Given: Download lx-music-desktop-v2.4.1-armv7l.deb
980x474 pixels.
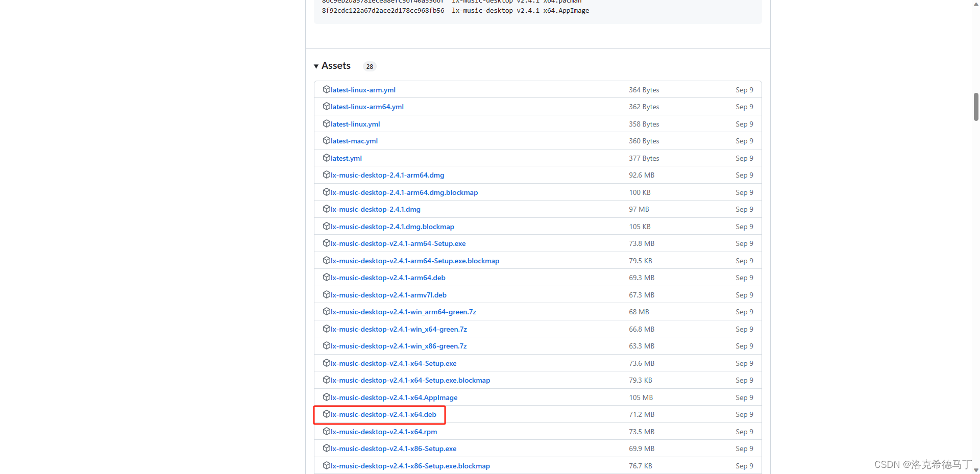Looking at the screenshot, I should 388,295.
